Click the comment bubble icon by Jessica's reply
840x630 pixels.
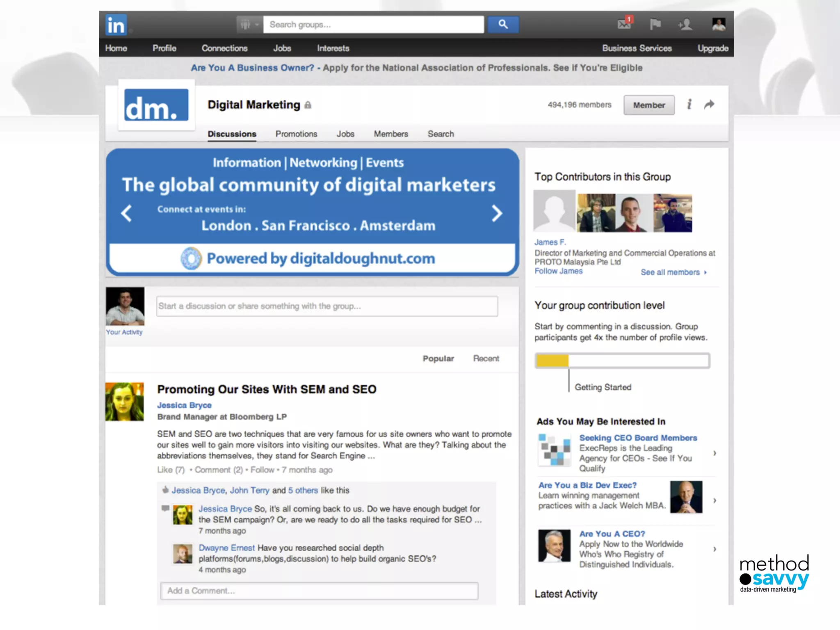click(x=165, y=509)
